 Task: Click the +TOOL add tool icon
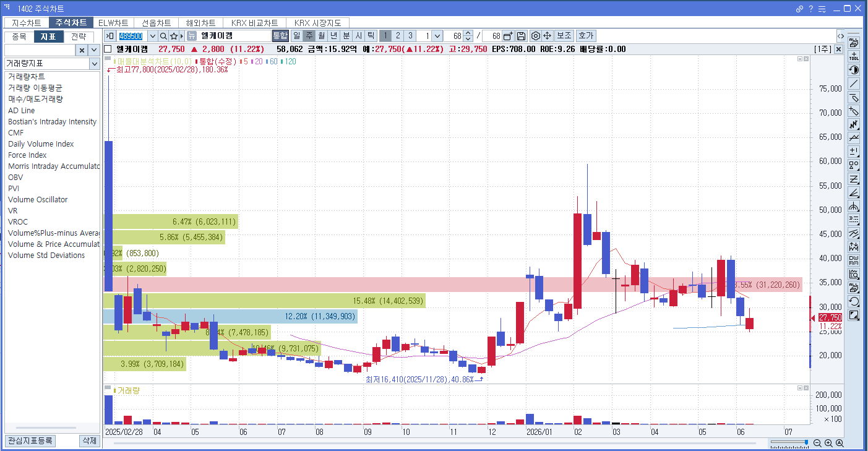[x=854, y=56]
